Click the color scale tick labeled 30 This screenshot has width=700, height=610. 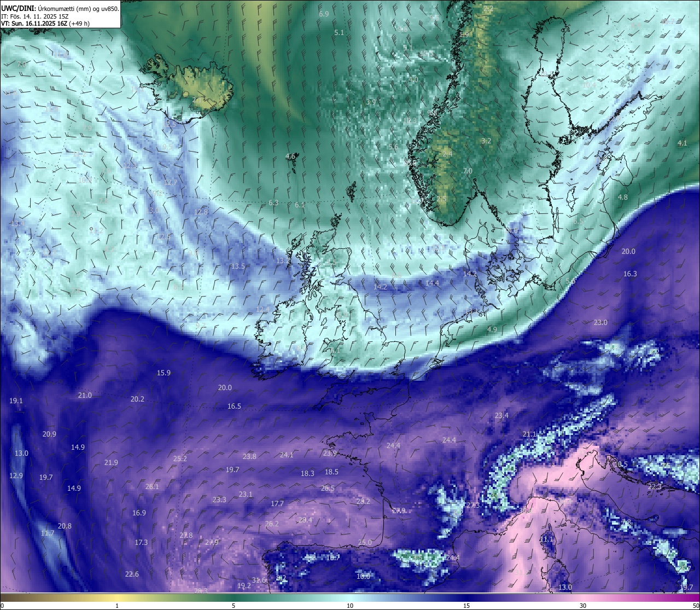pyautogui.click(x=583, y=606)
